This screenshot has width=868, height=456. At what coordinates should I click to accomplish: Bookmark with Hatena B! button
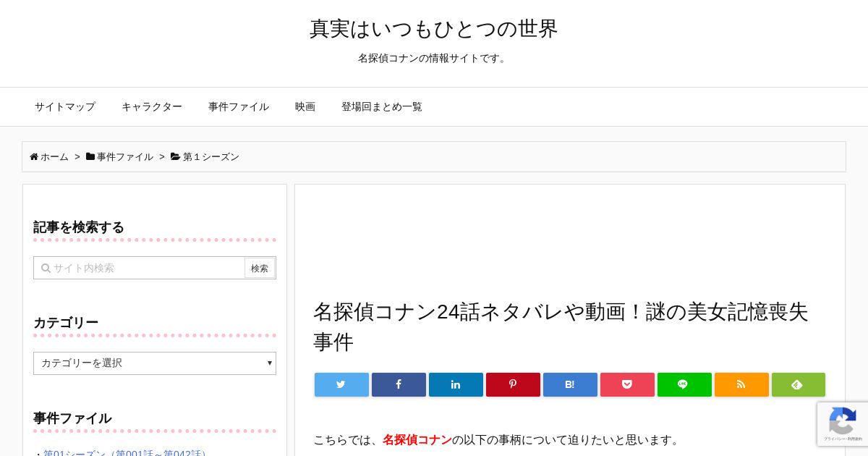570,384
